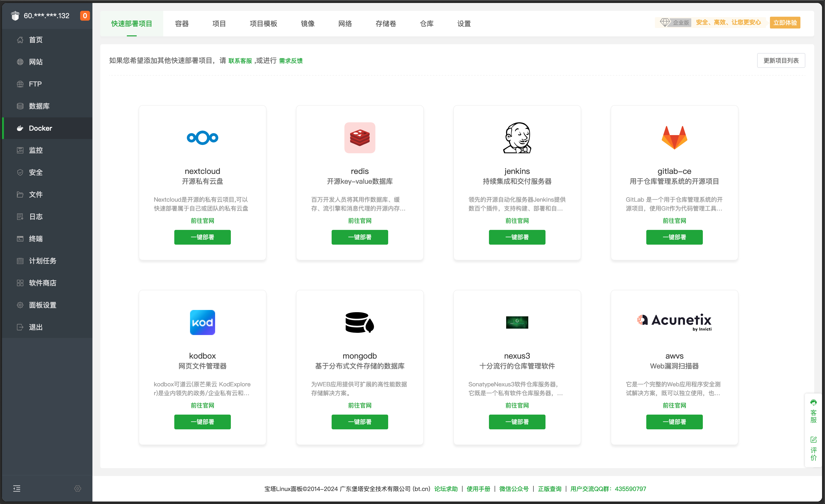This screenshot has width=825, height=504.
Task: Open the 需求反馈 link
Action: point(291,61)
